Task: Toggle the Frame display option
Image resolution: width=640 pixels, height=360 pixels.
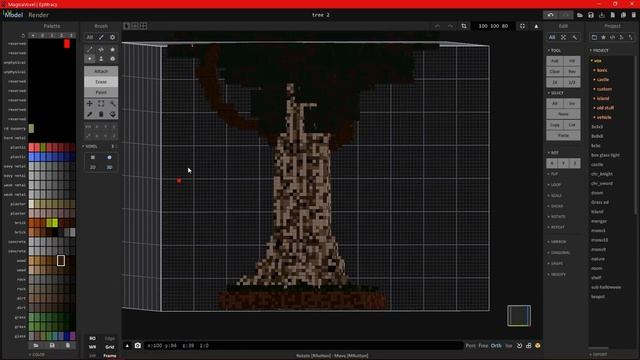Action: tap(109, 356)
